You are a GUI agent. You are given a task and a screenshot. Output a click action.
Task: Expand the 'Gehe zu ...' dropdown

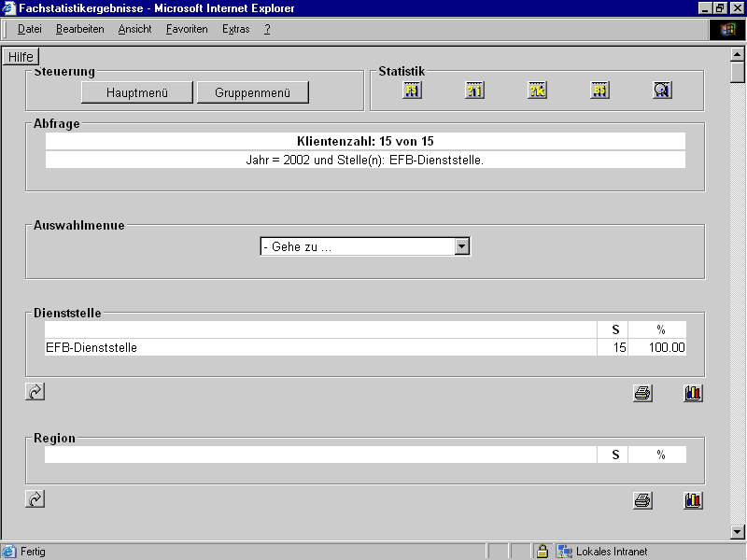pos(461,246)
